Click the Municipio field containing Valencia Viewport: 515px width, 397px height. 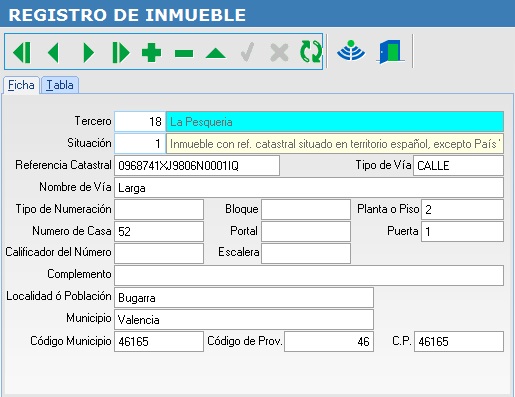[244, 319]
